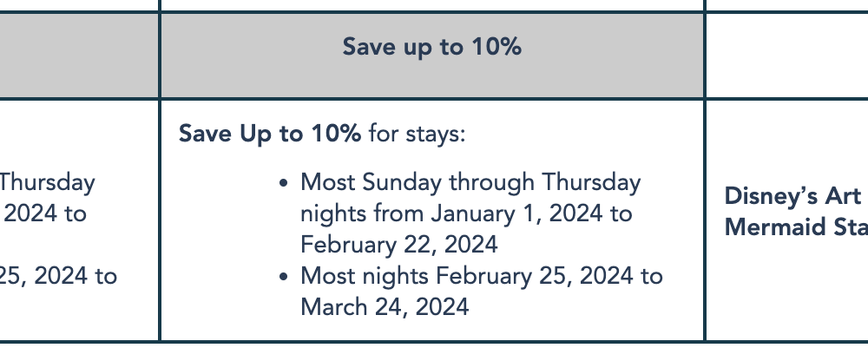Click "January 1, 2024" date text
Screen dimensions: 868x361
516,213
